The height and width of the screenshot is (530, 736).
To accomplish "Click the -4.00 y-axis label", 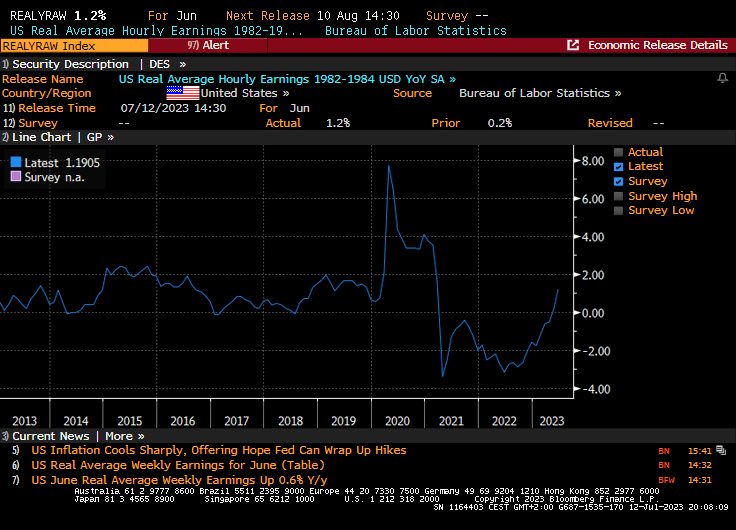I will coord(596,389).
